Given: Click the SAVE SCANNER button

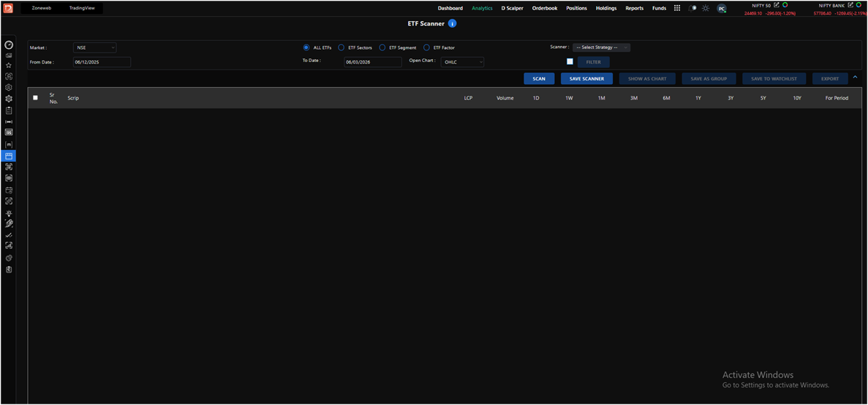Looking at the screenshot, I should tap(586, 78).
